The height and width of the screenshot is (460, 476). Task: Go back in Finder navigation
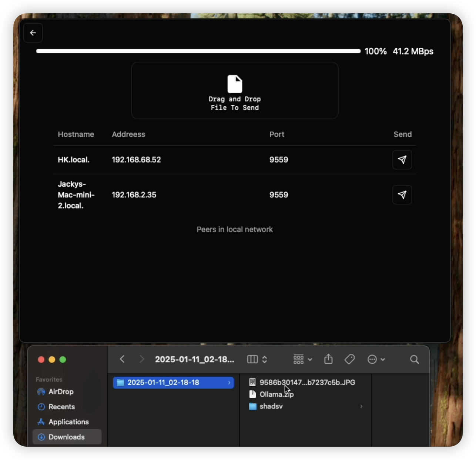pyautogui.click(x=123, y=359)
